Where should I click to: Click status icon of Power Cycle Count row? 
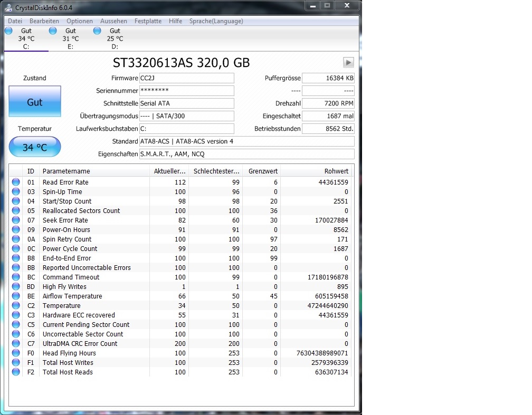click(x=16, y=248)
